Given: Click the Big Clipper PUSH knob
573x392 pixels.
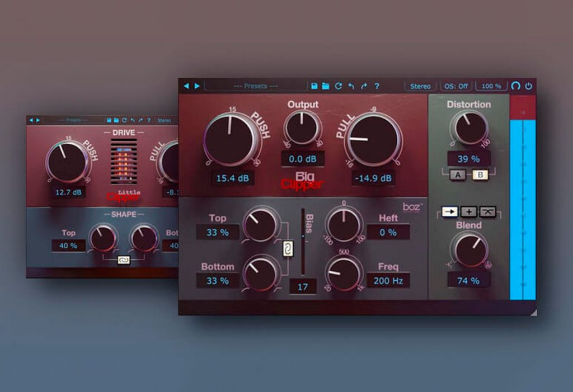Looking at the screenshot, I should tap(230, 140).
